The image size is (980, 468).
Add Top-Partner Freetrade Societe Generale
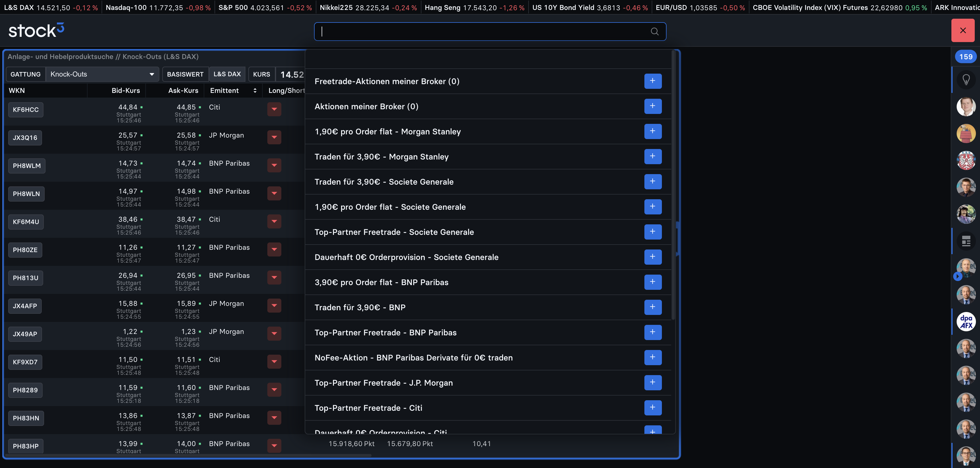pos(653,232)
